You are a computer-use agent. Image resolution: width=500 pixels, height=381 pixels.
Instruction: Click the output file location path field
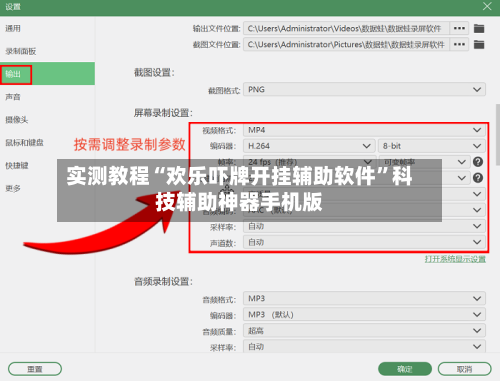pyautogui.click(x=346, y=29)
